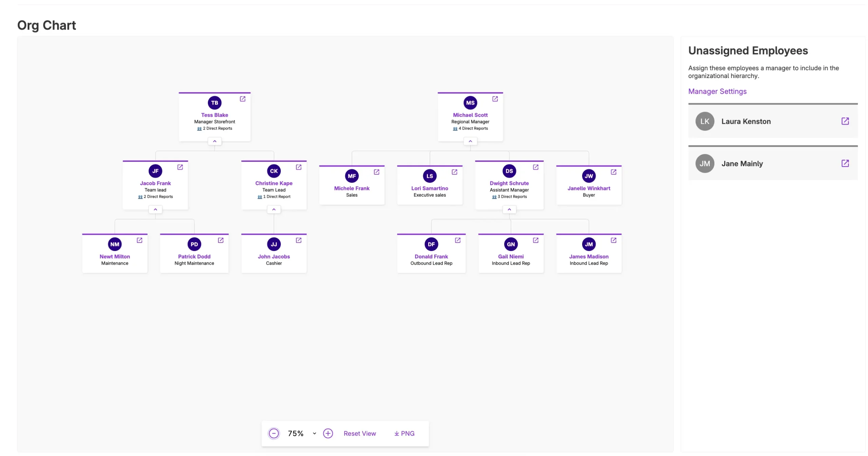Collapse Michael Scott's subtree using the chevron
The width and height of the screenshot is (868, 456).
(x=470, y=141)
